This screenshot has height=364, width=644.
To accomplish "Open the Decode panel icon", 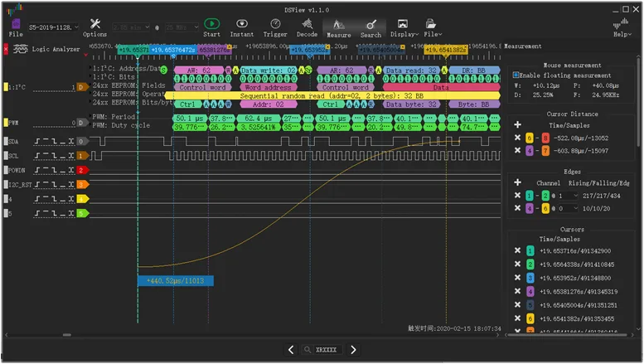I will point(307,23).
